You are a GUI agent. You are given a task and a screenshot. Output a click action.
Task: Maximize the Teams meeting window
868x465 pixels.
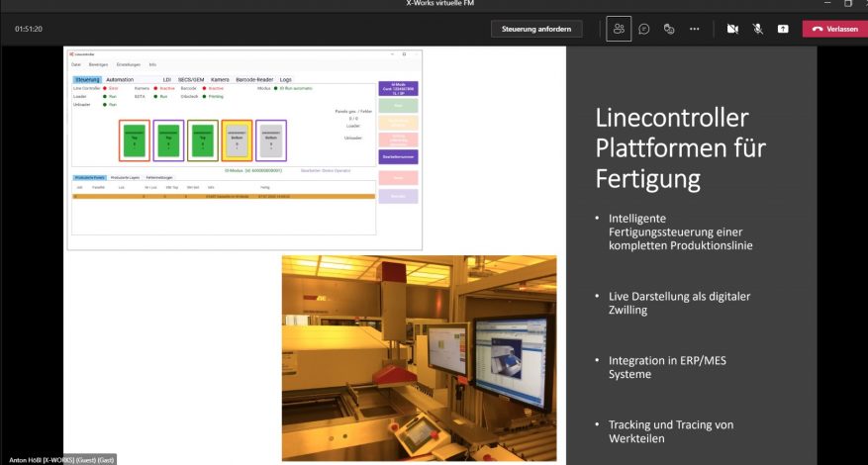(848, 3)
